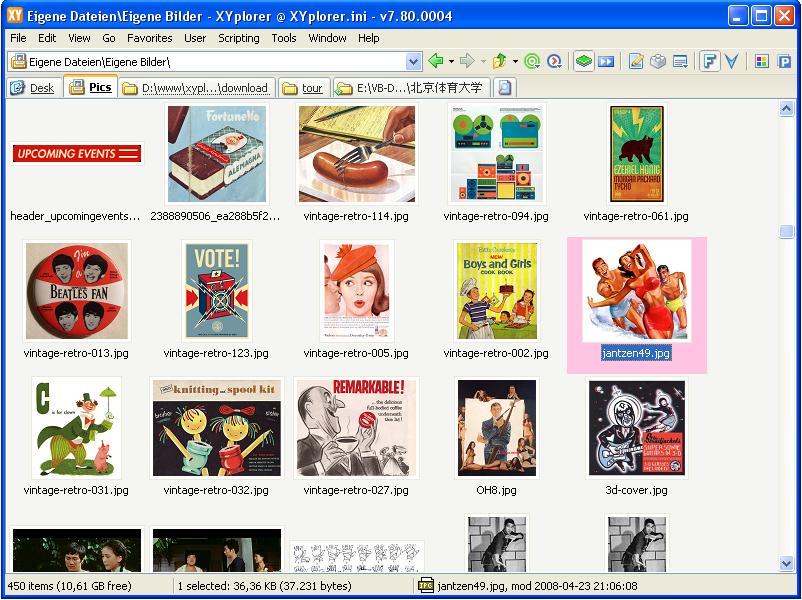Screen dimensions: 802x600
Task: Select the VOTE! poster thumbnail
Action: click(217, 291)
